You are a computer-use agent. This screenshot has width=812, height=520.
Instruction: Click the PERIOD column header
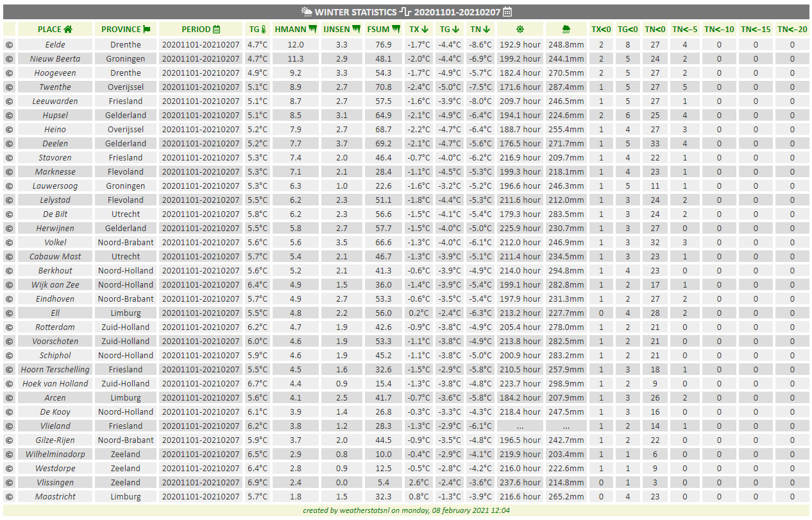(x=201, y=29)
